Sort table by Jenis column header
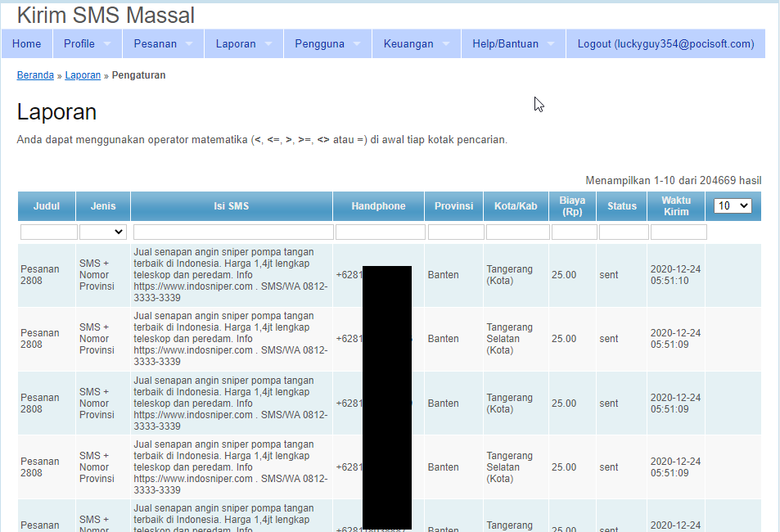The width and height of the screenshot is (780, 532). (x=103, y=206)
